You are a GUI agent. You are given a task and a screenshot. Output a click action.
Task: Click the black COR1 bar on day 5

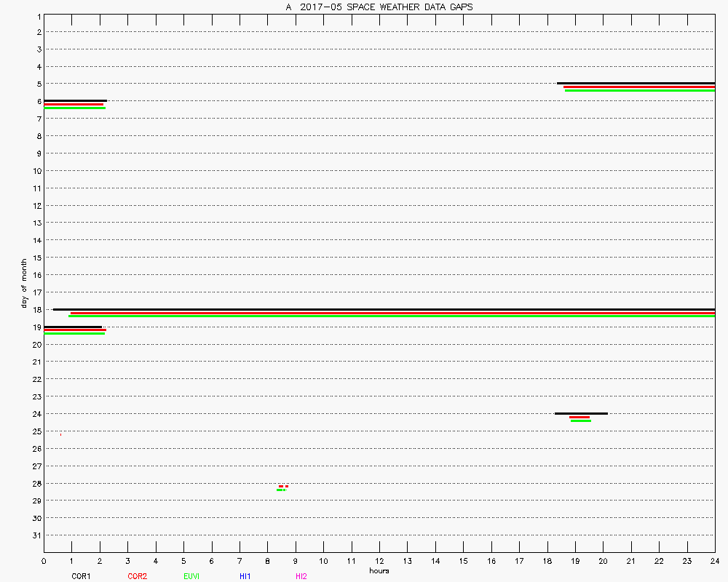(x=636, y=83)
